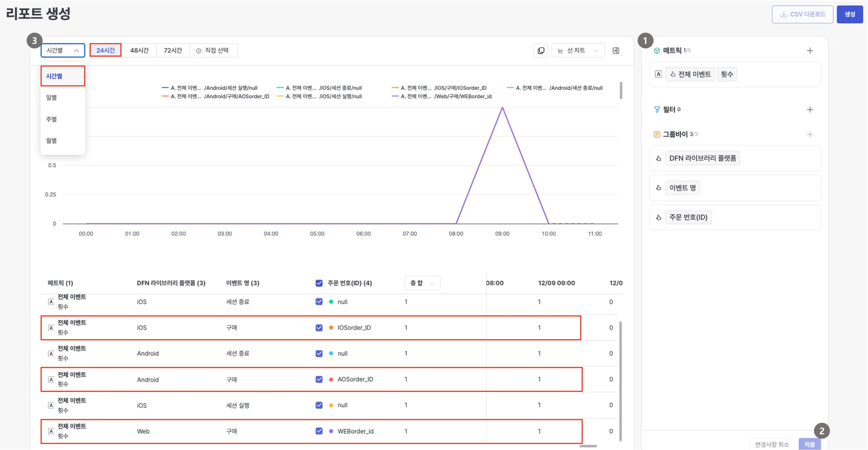Select 일별 from the interval menu
Image resolution: width=868 pixels, height=450 pixels.
pyautogui.click(x=51, y=98)
